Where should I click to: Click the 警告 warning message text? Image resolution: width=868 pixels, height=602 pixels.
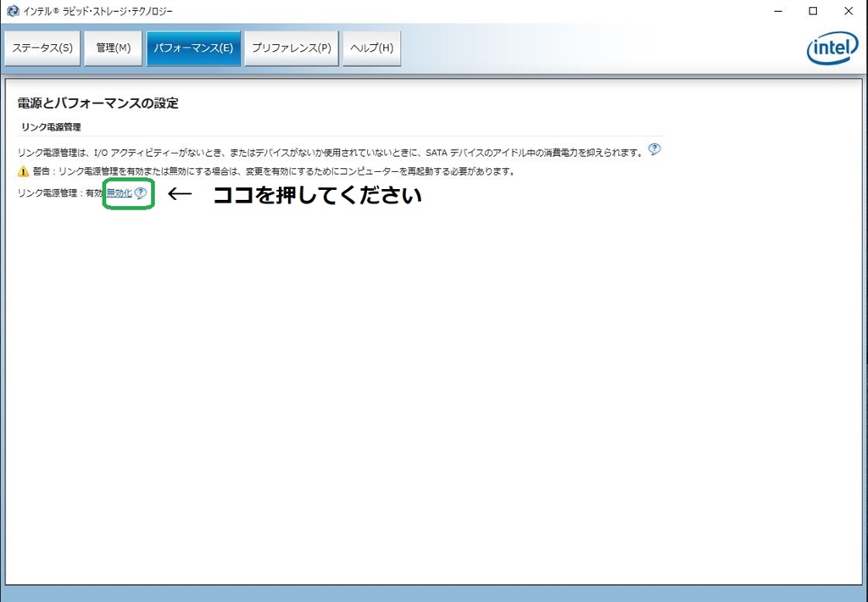(x=274, y=171)
